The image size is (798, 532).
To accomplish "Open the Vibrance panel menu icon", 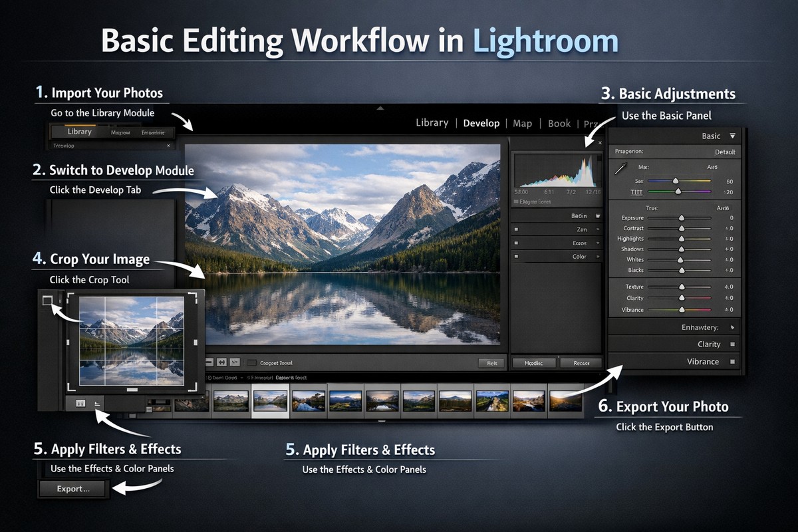I will [731, 361].
